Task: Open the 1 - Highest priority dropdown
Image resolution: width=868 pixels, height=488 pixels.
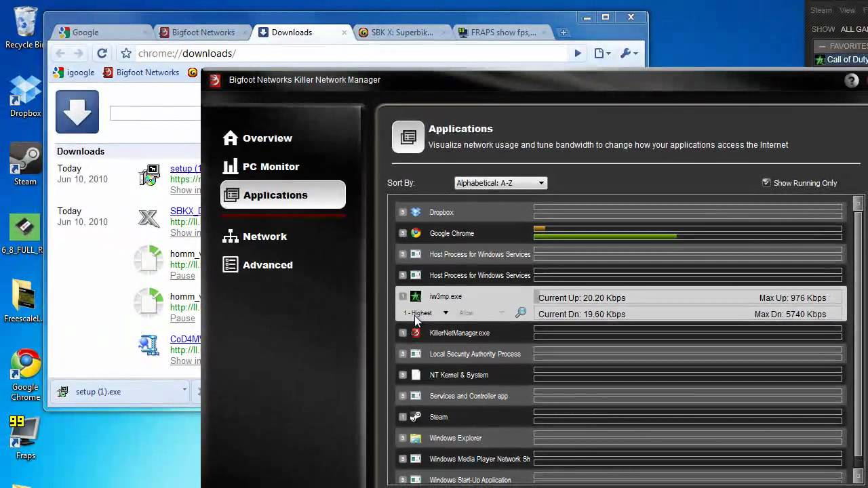Action: tap(426, 313)
